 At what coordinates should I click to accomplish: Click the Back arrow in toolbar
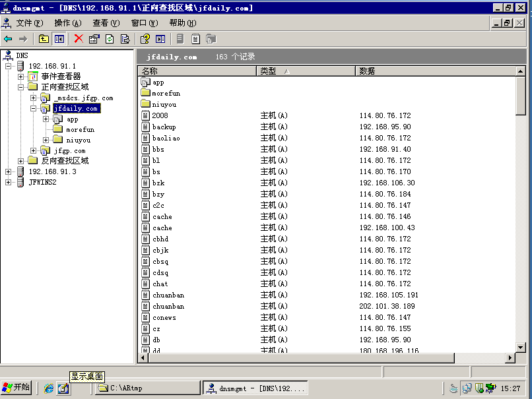pyautogui.click(x=8, y=39)
